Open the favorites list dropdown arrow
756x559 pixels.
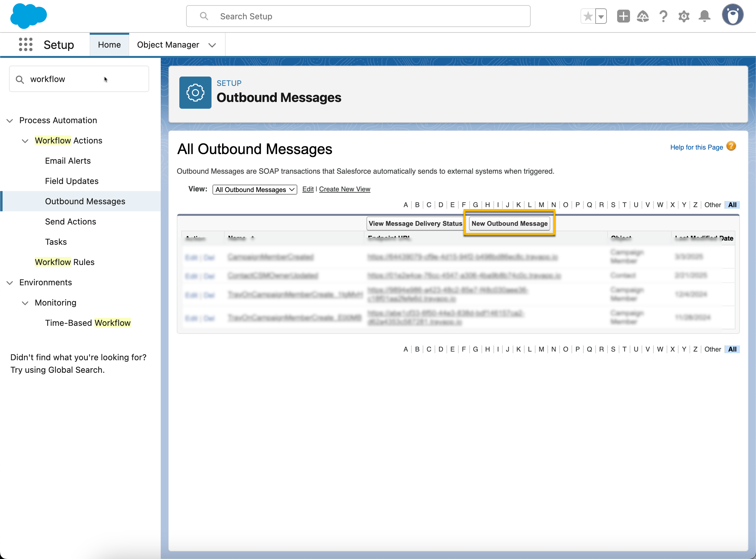click(x=601, y=16)
